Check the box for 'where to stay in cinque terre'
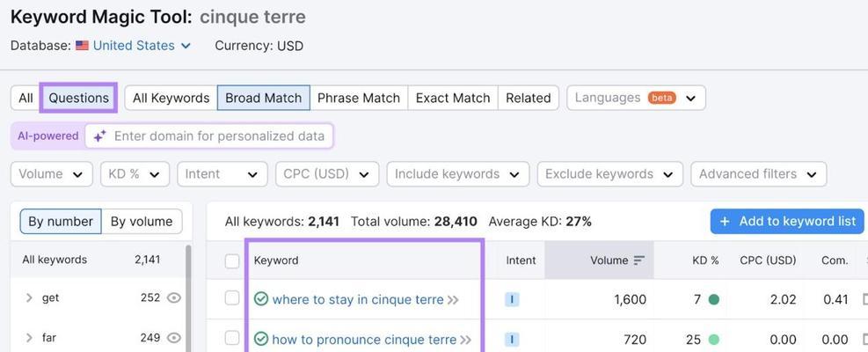The height and width of the screenshot is (352, 868). tap(232, 298)
